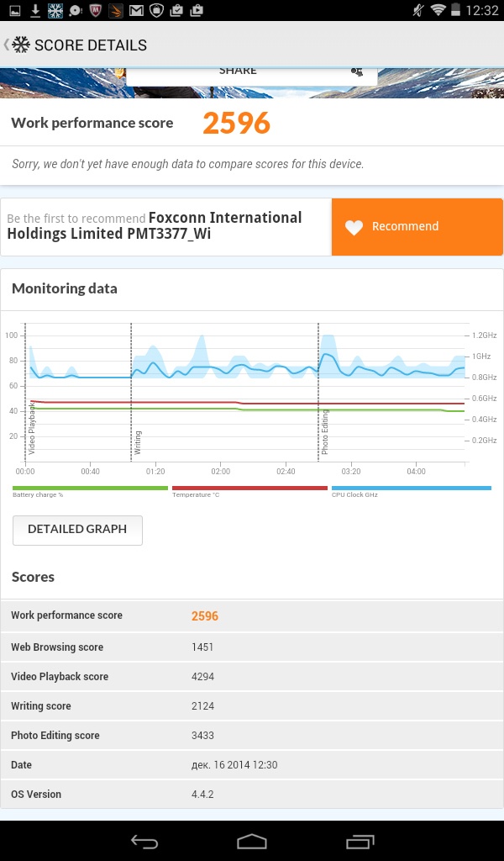Tap the download notification icon in status bar

pos(35,10)
